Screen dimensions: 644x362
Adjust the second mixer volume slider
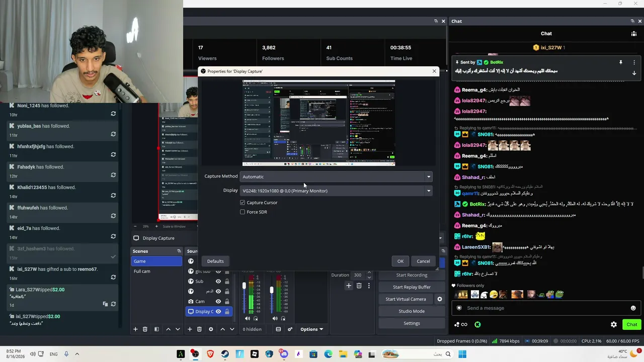coord(272,290)
